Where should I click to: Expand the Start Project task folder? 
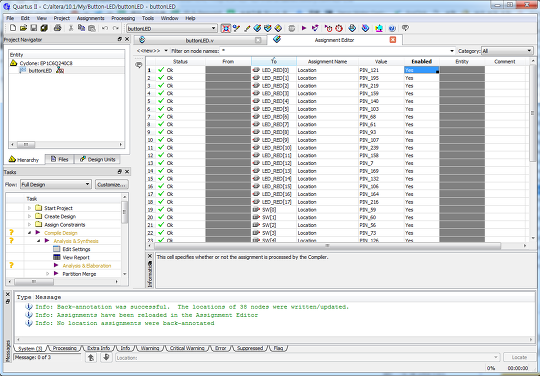tap(29, 208)
